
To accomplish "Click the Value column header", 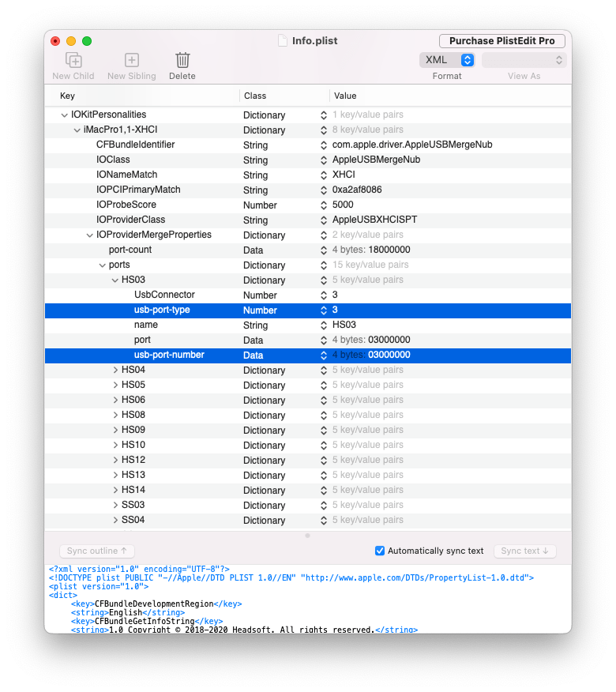I will tap(345, 96).
